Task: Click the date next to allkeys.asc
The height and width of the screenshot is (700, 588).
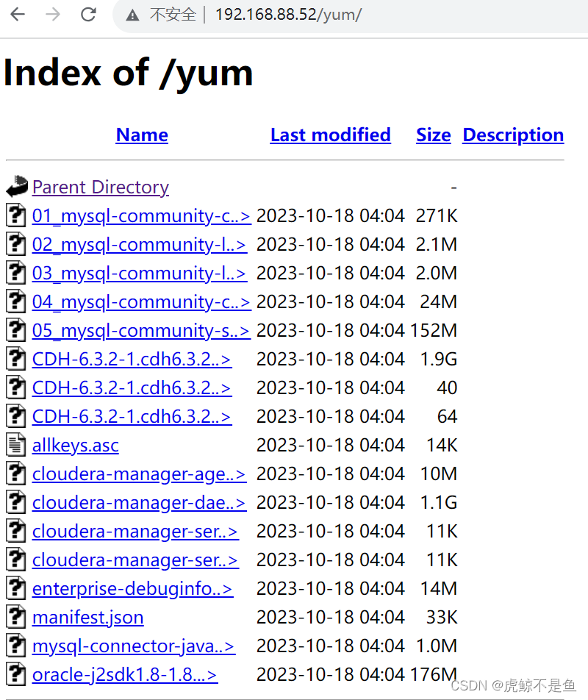Action: (x=331, y=445)
